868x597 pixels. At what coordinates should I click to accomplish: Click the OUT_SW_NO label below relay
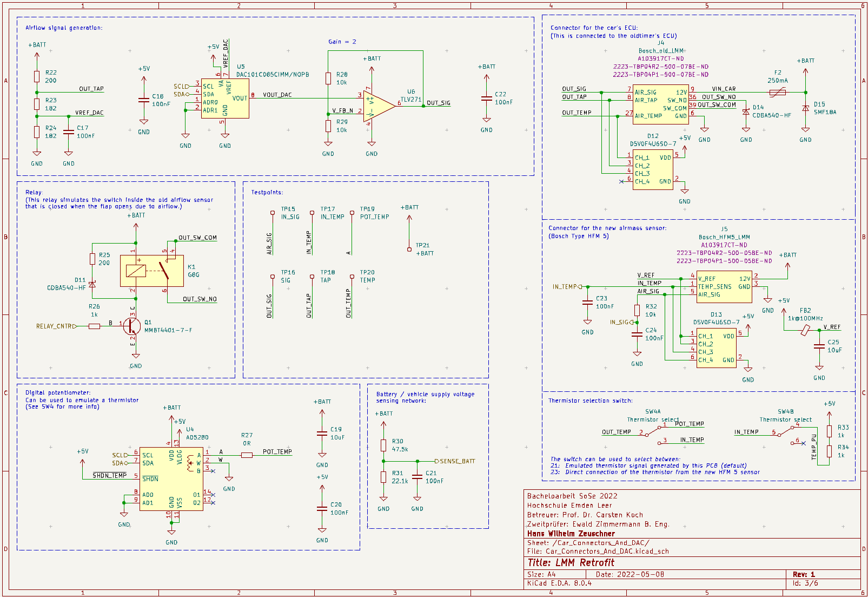point(200,299)
